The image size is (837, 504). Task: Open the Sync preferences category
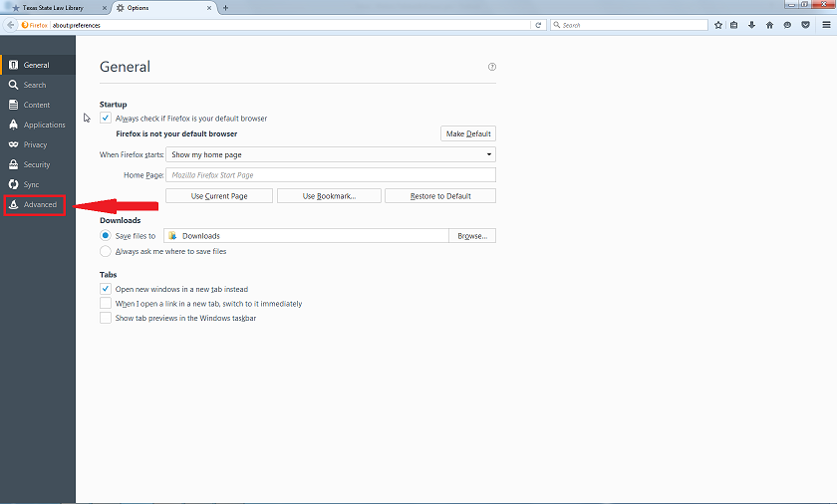click(38, 184)
